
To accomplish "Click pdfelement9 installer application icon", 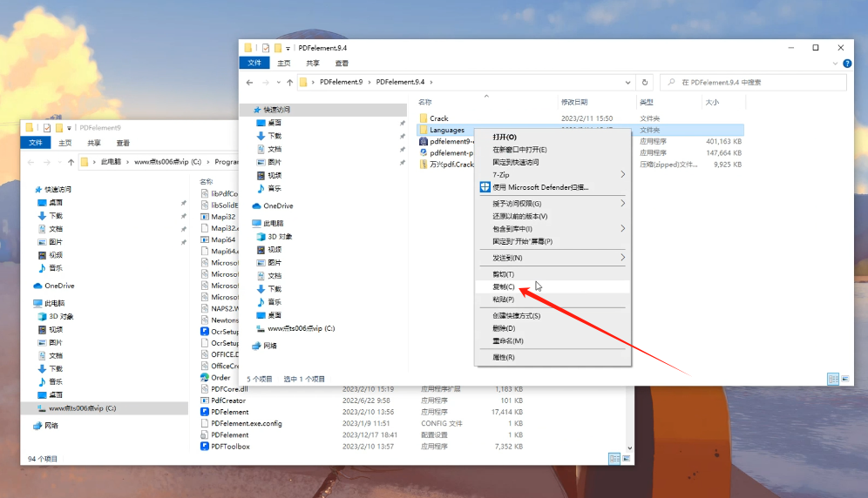I will pyautogui.click(x=424, y=142).
